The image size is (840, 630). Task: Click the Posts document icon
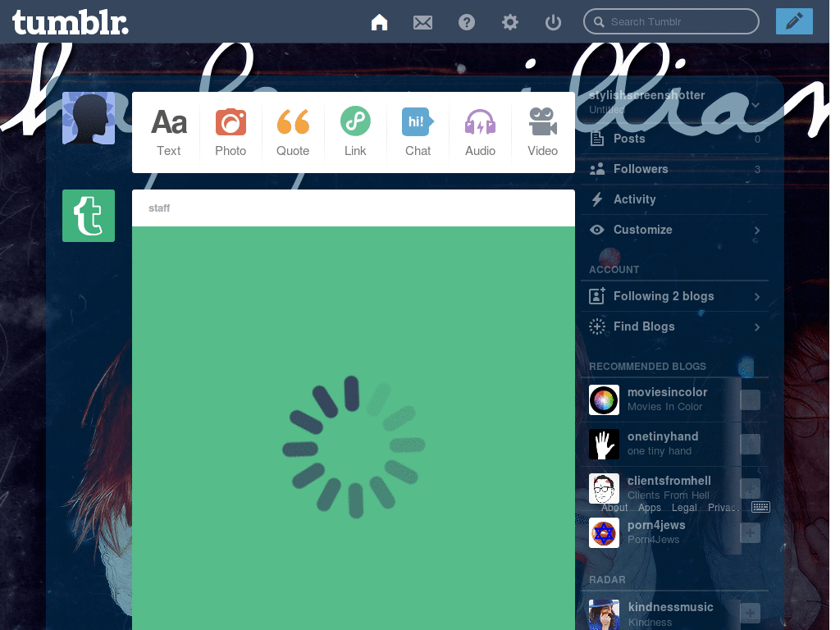tap(597, 139)
